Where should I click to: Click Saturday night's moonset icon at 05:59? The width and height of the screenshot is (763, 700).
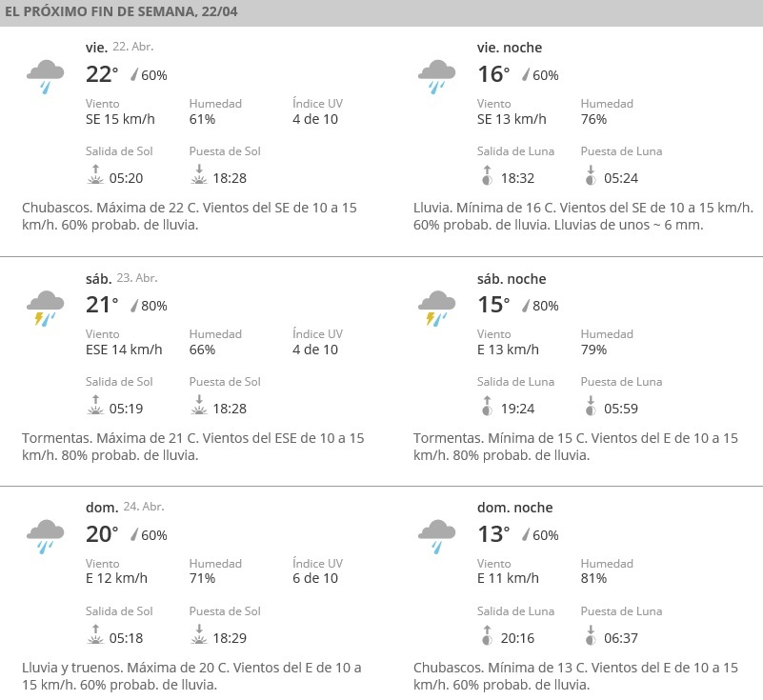pos(590,404)
